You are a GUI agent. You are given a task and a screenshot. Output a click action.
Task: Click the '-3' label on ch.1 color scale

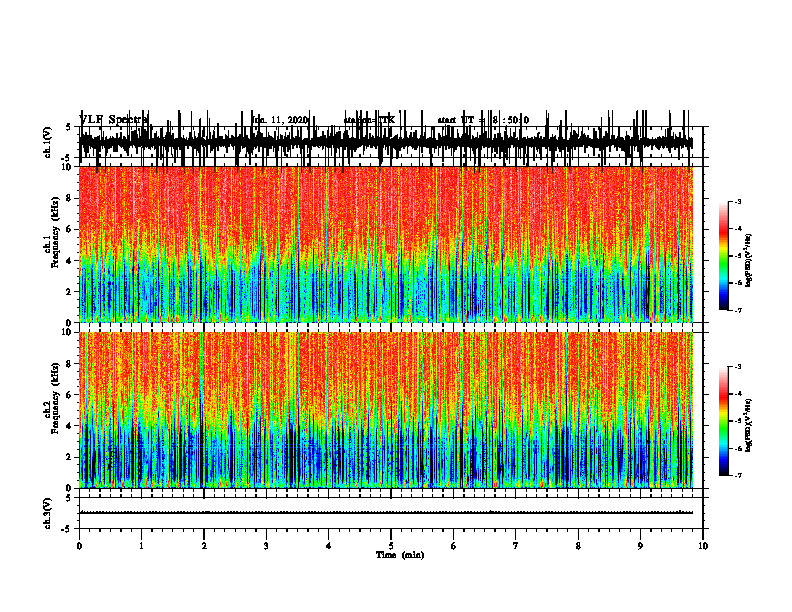coord(737,201)
